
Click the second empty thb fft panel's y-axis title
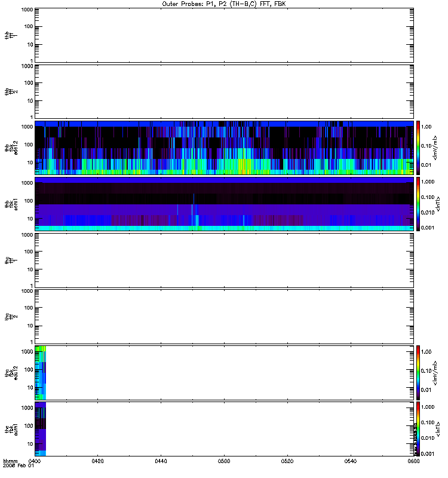[11, 91]
